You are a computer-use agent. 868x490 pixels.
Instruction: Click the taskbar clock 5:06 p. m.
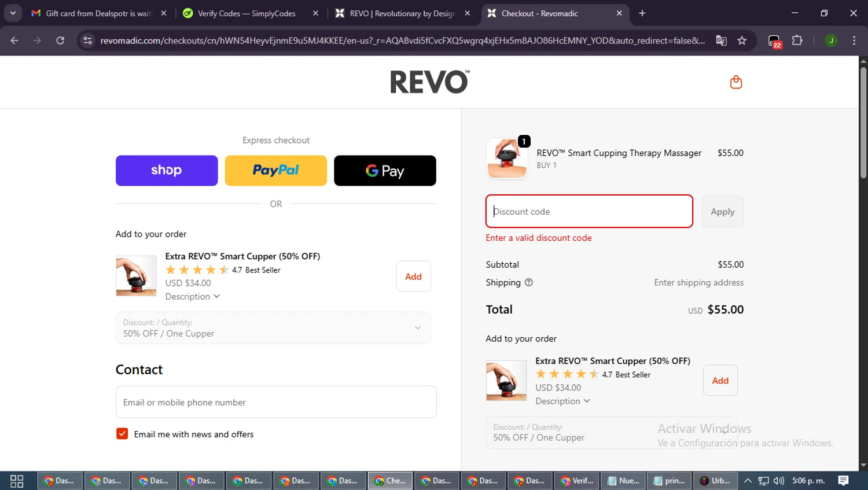(808, 481)
